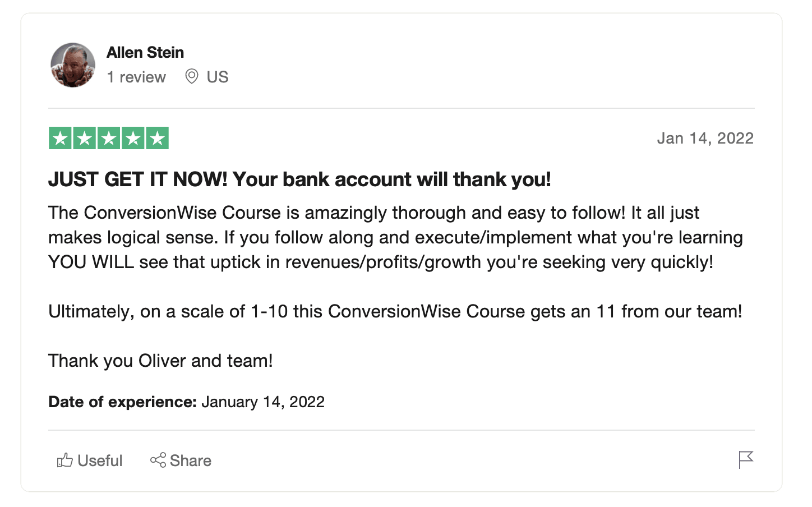Click the sentence rating the course 11

click(395, 311)
